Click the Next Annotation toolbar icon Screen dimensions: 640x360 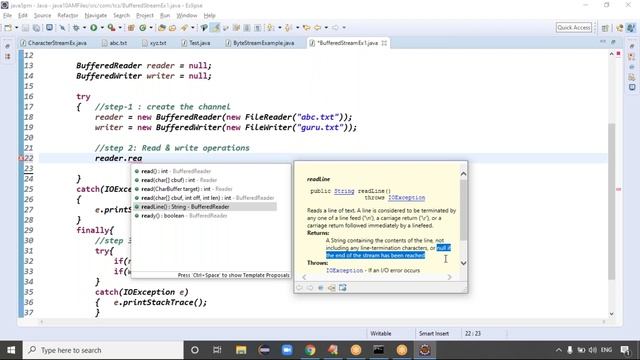click(271, 28)
